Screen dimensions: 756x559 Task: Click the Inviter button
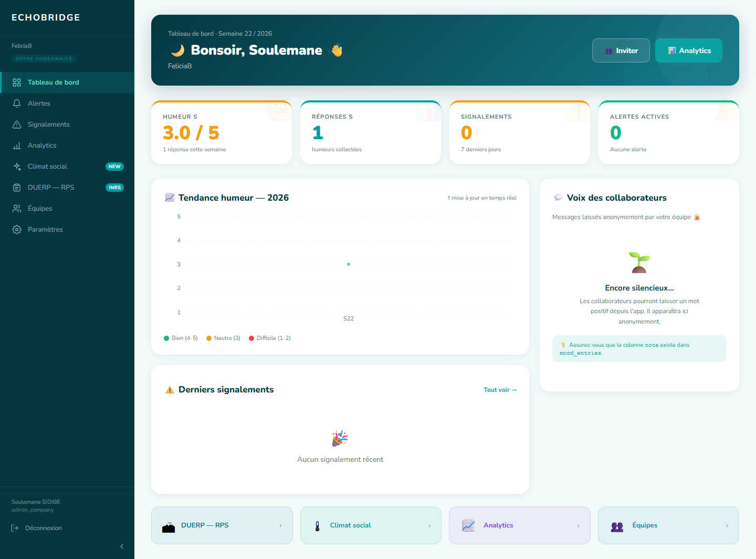coord(621,50)
